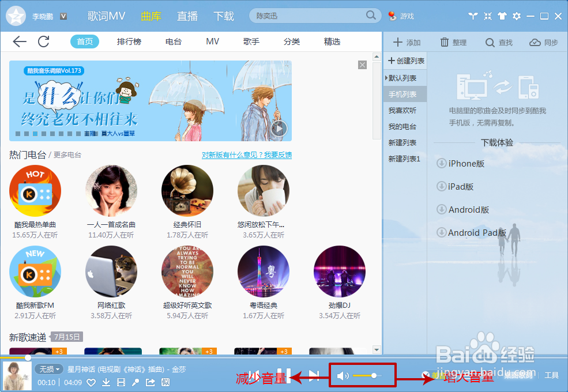Switch to the 歌词MV tab
The height and width of the screenshot is (392, 568).
[106, 16]
